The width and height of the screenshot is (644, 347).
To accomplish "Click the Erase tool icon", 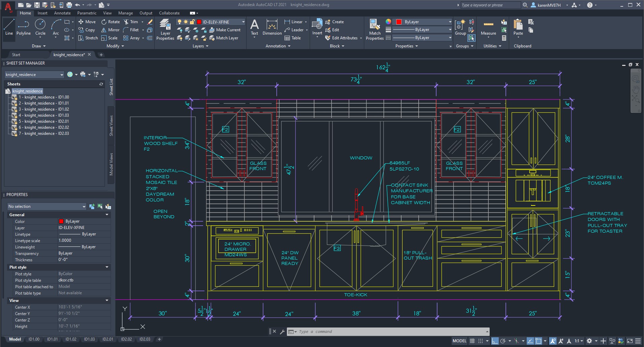I will point(150,22).
